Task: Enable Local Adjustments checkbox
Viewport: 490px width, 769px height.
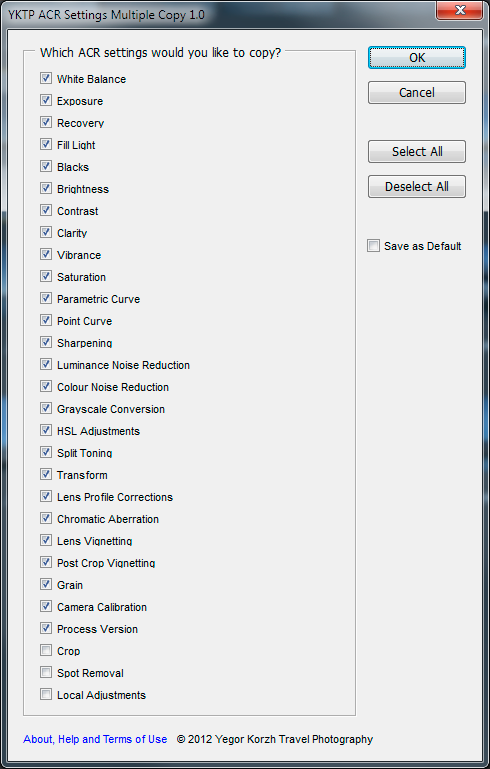Action: pos(46,694)
